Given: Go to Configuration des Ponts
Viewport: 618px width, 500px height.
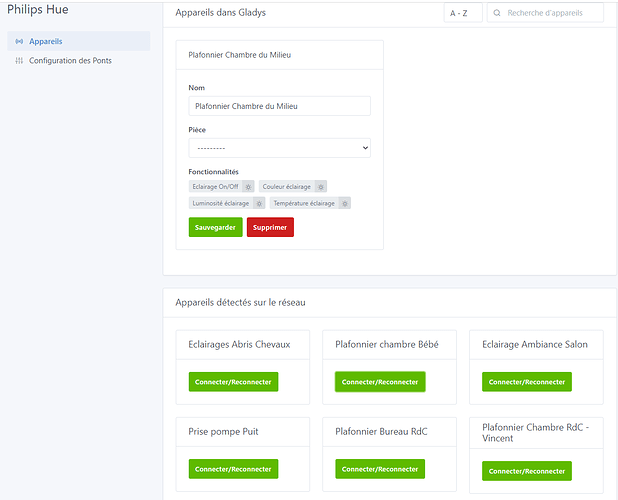Looking at the screenshot, I should click(x=70, y=61).
